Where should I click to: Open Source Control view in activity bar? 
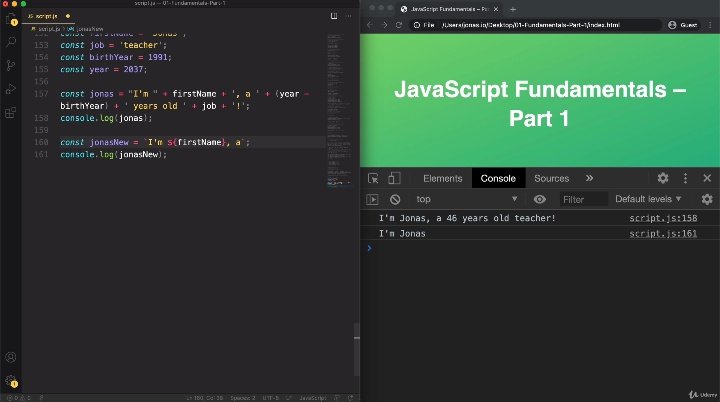click(11, 65)
